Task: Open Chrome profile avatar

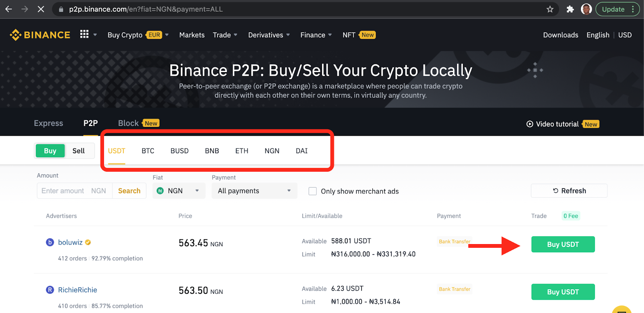Action: coord(586,9)
